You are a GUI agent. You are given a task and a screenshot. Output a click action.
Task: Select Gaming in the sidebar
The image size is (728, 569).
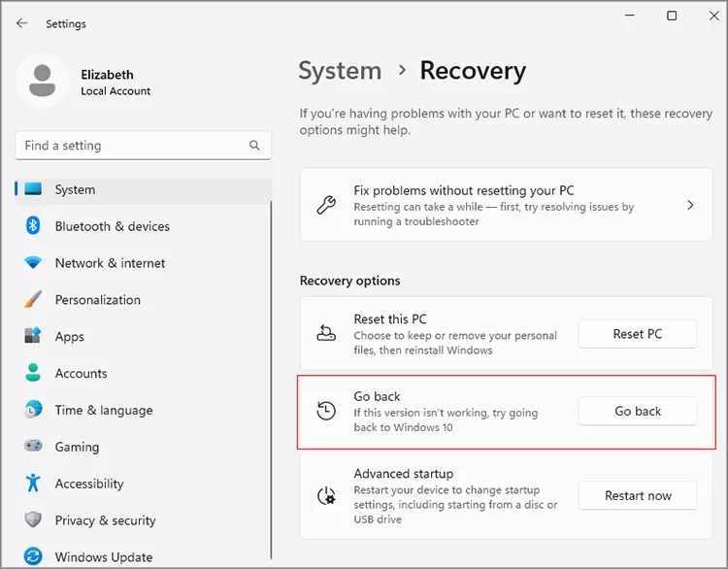click(x=143, y=447)
